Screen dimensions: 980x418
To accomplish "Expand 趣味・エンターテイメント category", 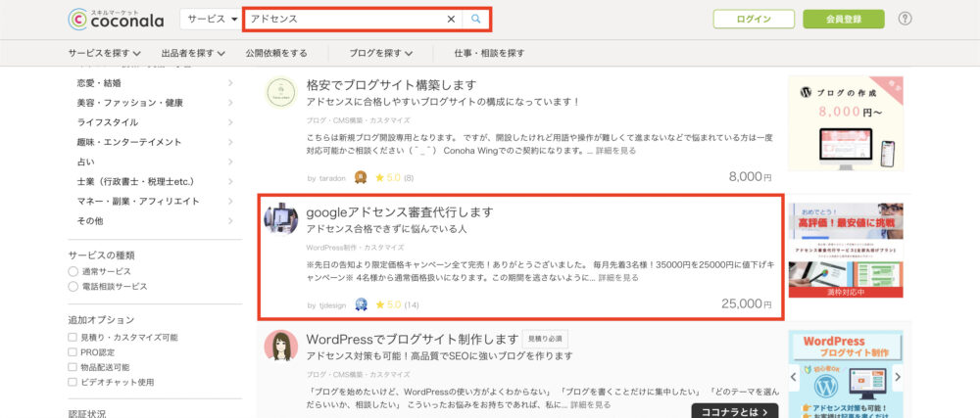I will click(155, 142).
